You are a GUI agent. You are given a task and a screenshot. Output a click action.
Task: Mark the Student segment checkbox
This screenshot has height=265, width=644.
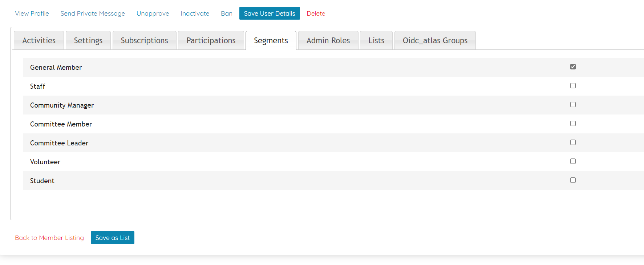point(573,180)
